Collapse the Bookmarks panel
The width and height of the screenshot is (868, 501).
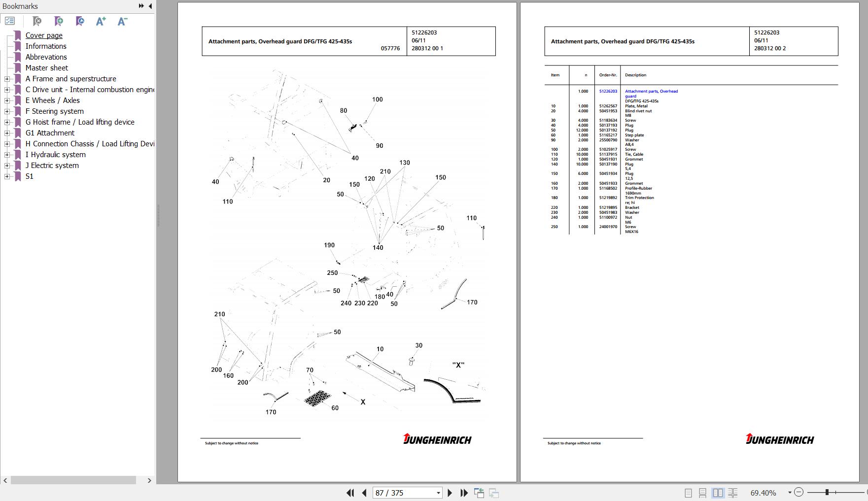click(x=150, y=6)
